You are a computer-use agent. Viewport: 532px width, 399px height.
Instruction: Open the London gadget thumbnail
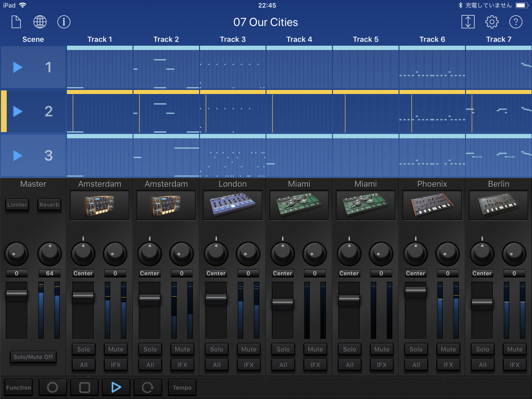(233, 205)
